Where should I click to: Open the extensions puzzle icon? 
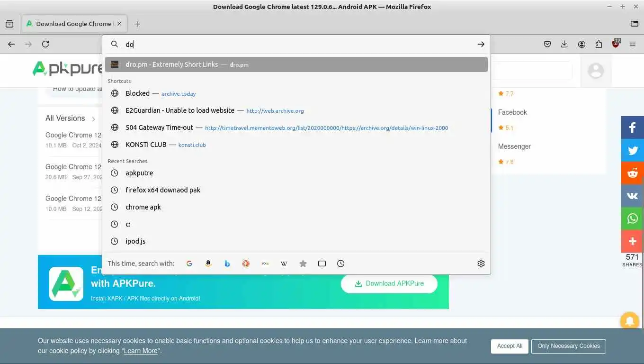coord(599,44)
